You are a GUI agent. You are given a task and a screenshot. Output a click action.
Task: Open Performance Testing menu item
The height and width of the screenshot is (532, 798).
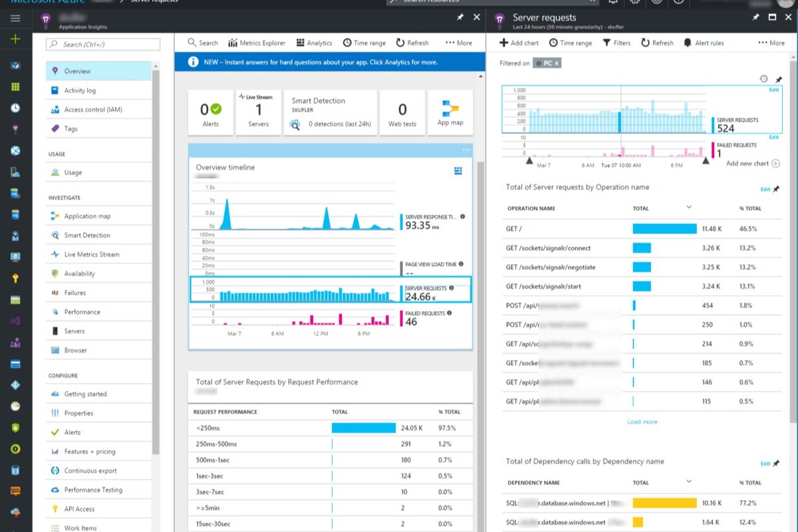click(92, 489)
